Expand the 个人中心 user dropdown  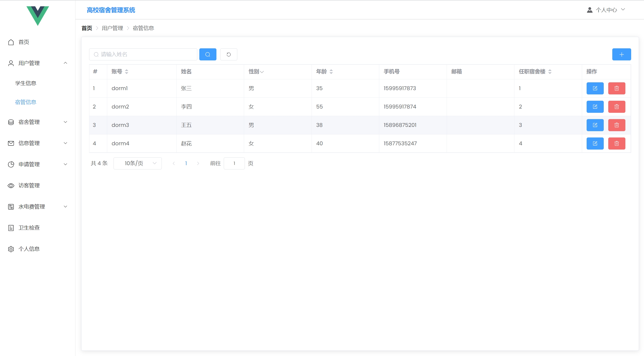coord(606,10)
